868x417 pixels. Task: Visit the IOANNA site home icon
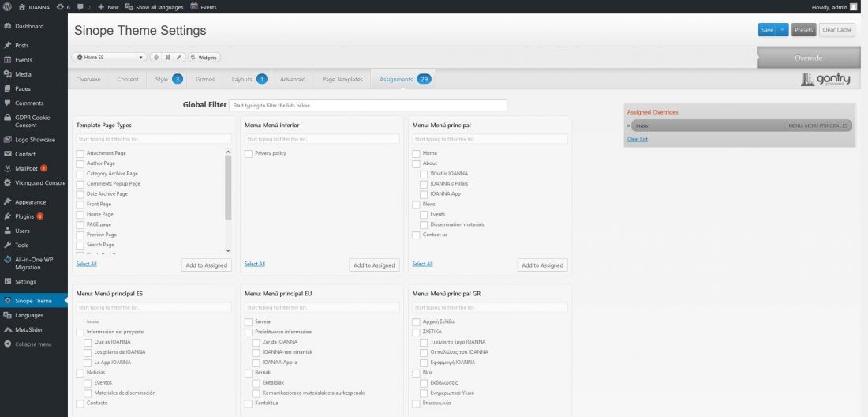21,7
